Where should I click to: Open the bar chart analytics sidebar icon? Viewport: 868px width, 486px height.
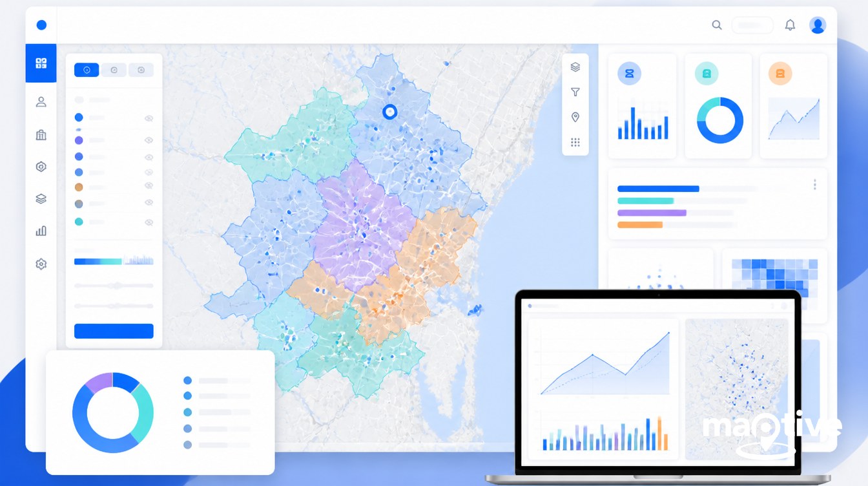tap(41, 231)
